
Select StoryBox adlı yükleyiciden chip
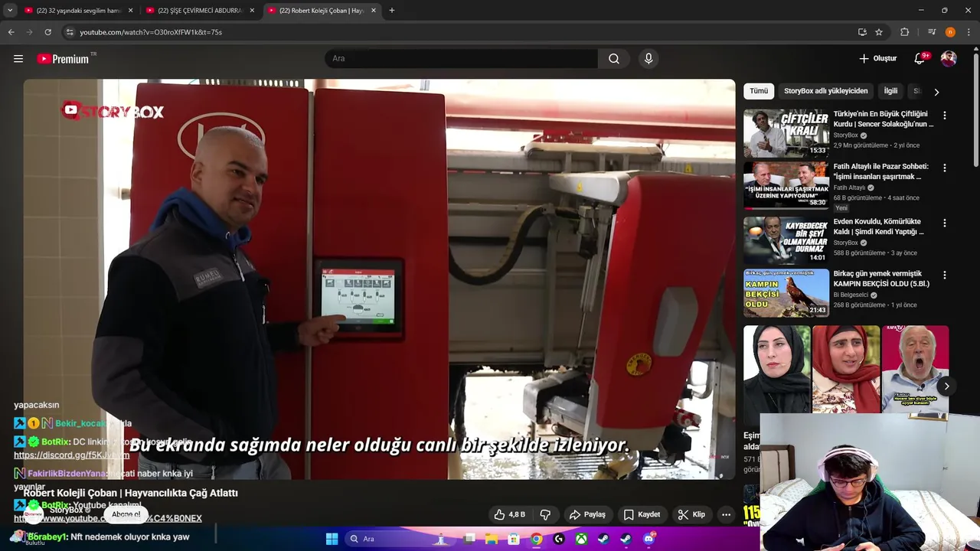click(825, 91)
